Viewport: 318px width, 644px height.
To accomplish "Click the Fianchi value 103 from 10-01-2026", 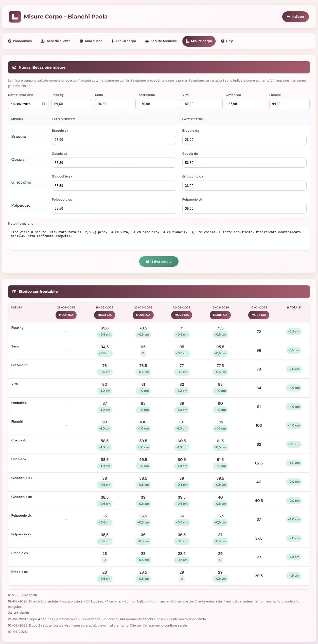I will 259,425.
